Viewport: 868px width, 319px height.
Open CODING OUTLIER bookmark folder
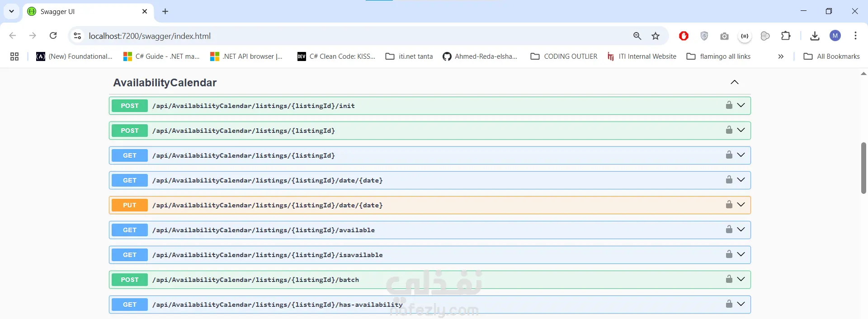pos(564,56)
